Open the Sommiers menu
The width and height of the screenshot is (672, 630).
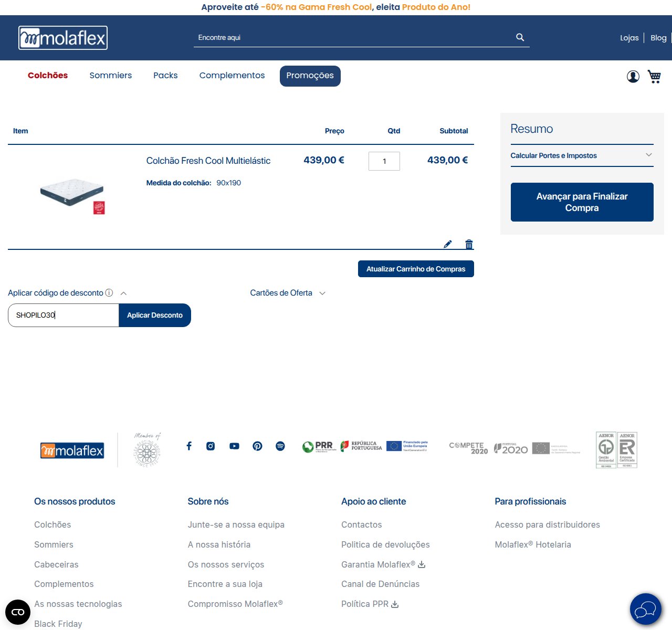[111, 76]
